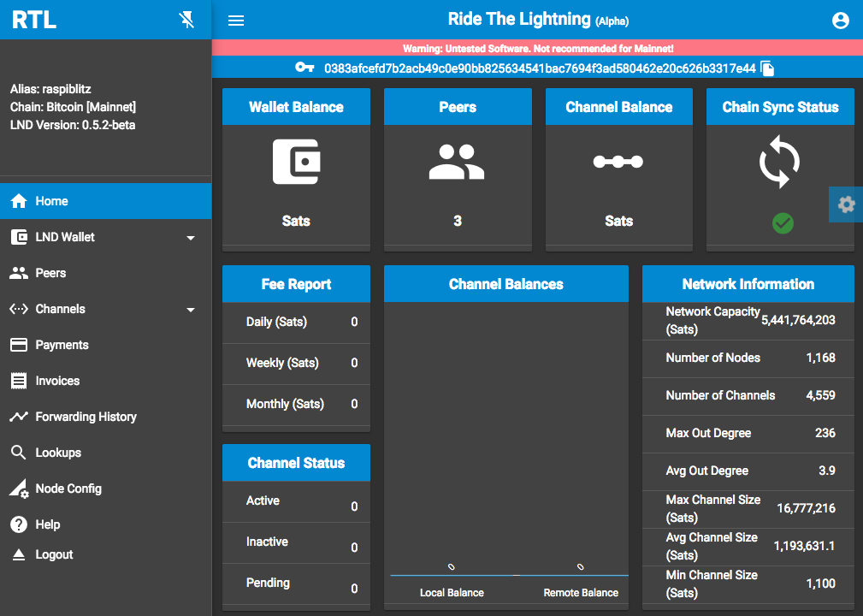Open the Channels menu item
863x616 pixels.
coord(106,309)
